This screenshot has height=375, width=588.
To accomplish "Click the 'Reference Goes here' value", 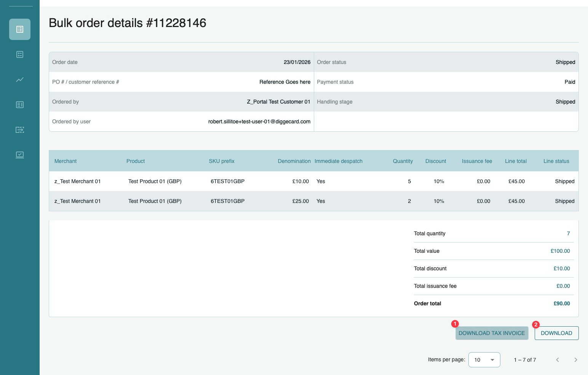I will tap(285, 82).
